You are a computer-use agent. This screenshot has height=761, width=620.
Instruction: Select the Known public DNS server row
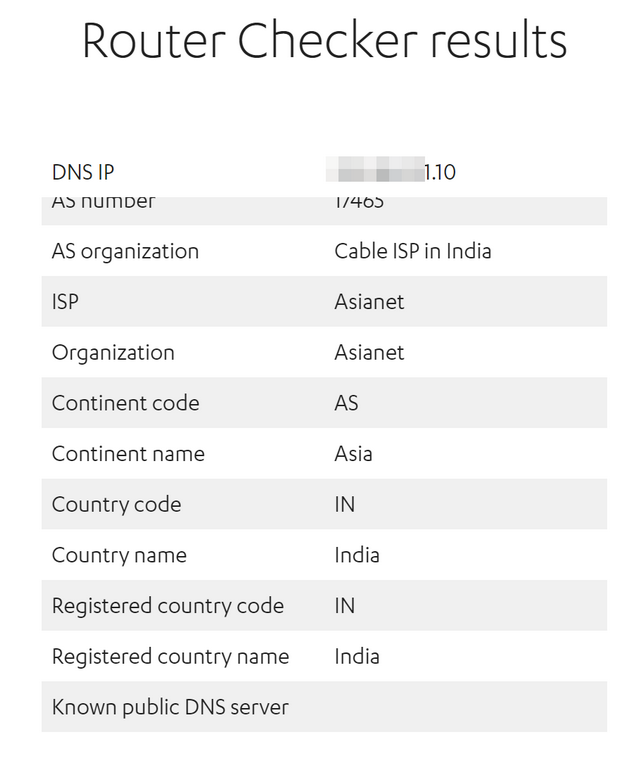pos(324,707)
